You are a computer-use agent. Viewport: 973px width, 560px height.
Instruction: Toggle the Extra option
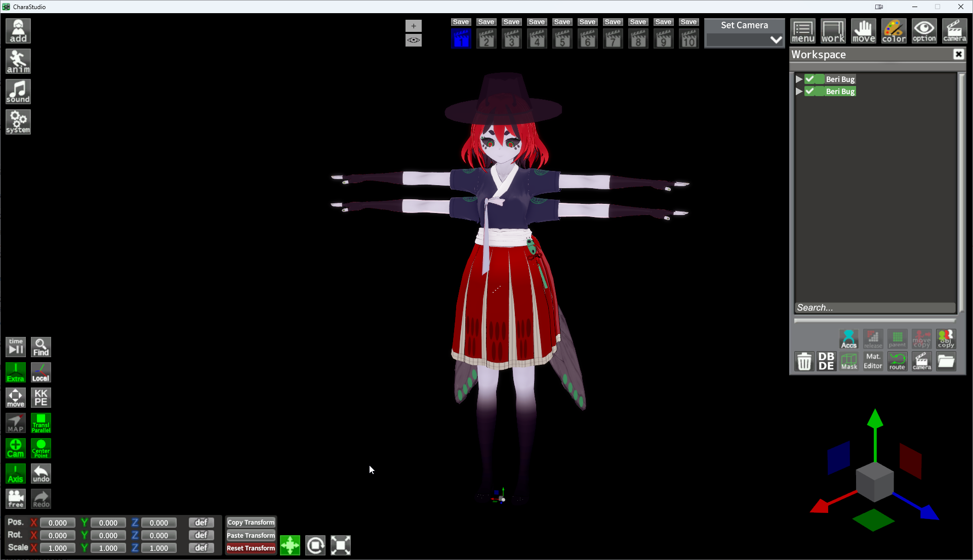[x=16, y=372]
